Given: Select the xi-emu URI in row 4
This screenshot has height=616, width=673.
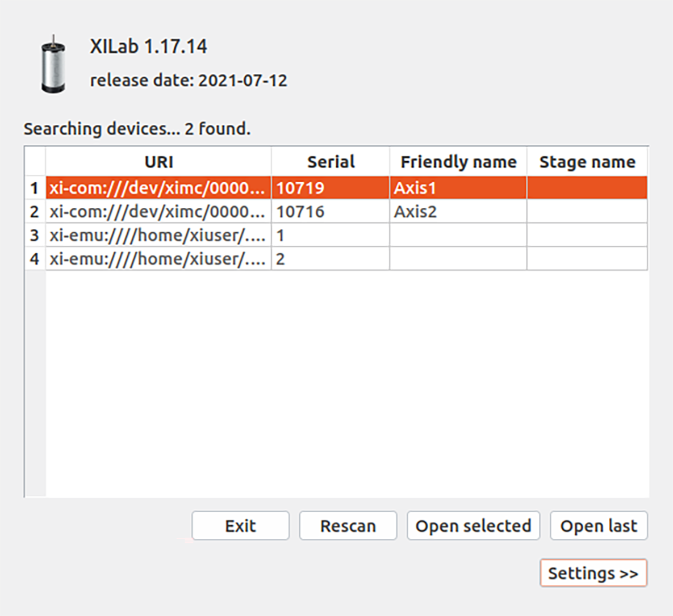Looking at the screenshot, I should click(158, 259).
